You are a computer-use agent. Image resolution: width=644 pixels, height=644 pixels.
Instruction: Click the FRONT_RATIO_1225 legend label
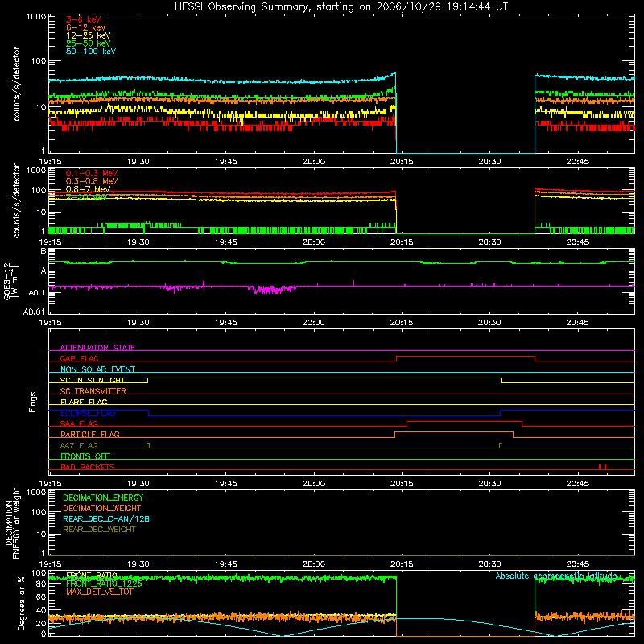104,584
